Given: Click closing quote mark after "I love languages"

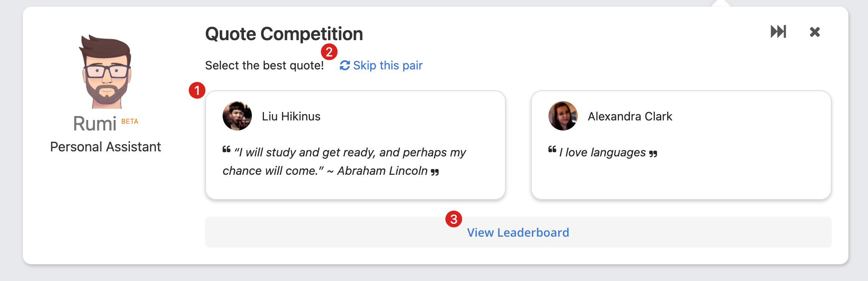Looking at the screenshot, I should click(653, 154).
